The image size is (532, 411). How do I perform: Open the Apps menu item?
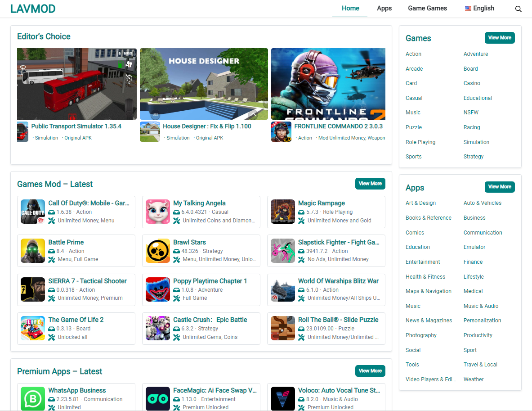point(384,9)
